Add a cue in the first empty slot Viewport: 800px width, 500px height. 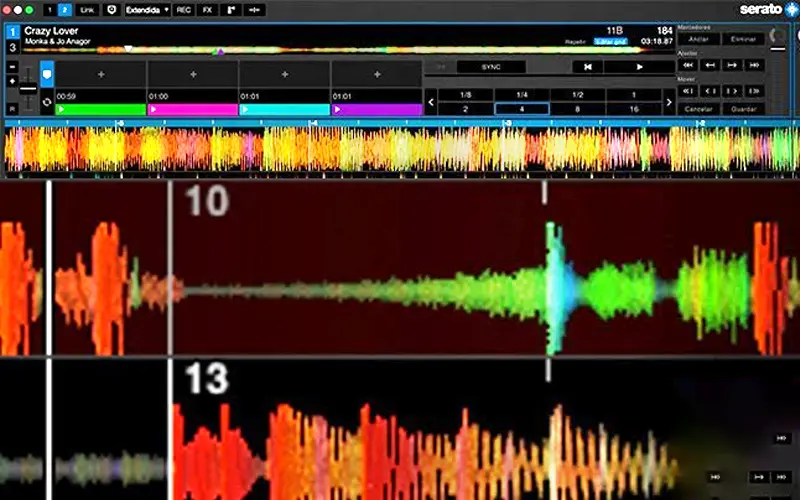pos(101,74)
